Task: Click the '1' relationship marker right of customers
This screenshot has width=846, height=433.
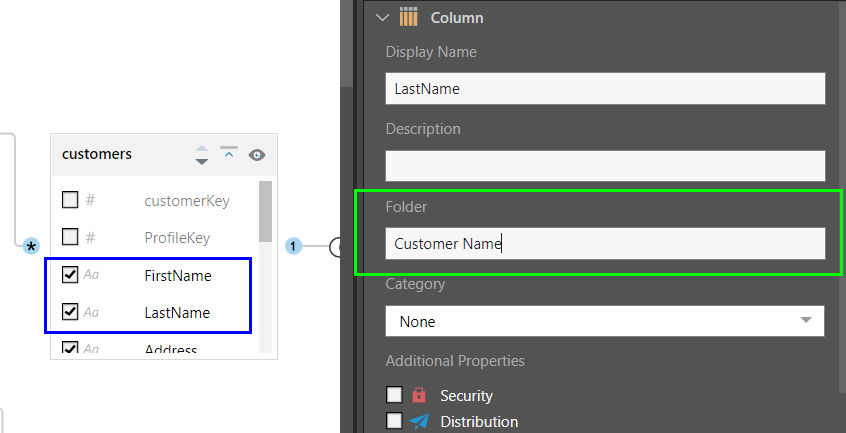Action: [294, 246]
